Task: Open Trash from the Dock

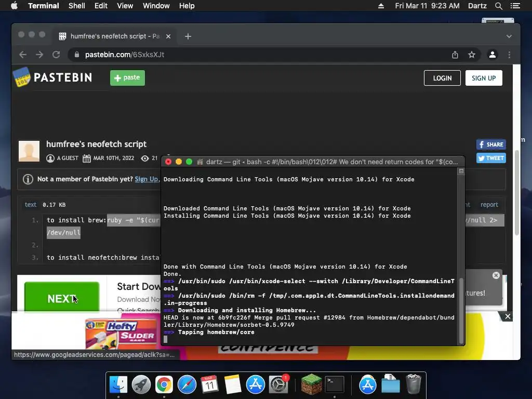Action: coord(413,384)
